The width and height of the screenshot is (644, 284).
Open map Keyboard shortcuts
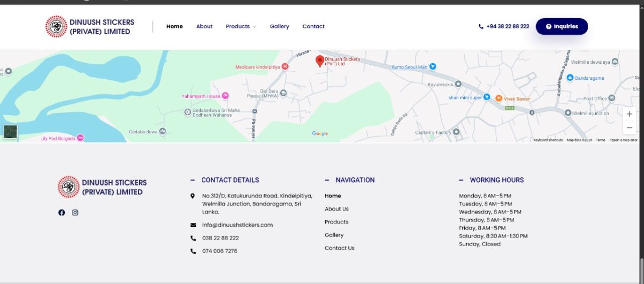pyautogui.click(x=548, y=140)
